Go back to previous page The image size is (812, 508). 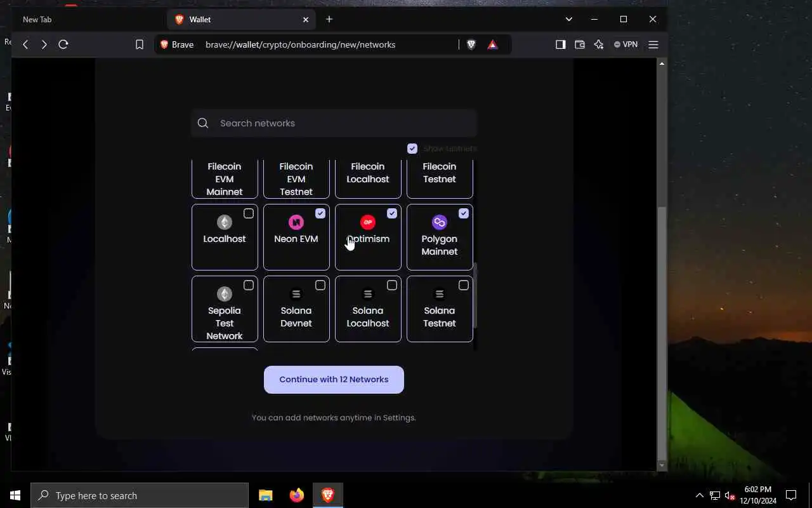(x=25, y=44)
